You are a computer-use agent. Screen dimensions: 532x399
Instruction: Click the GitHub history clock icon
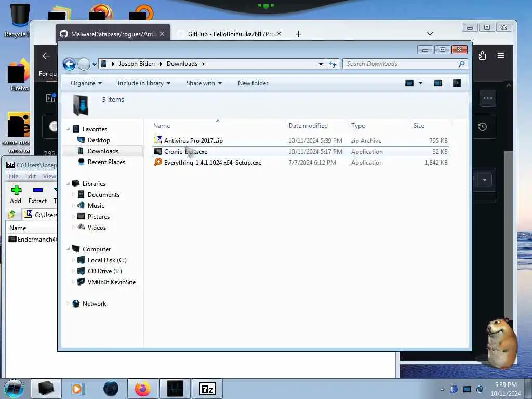pyautogui.click(x=483, y=127)
